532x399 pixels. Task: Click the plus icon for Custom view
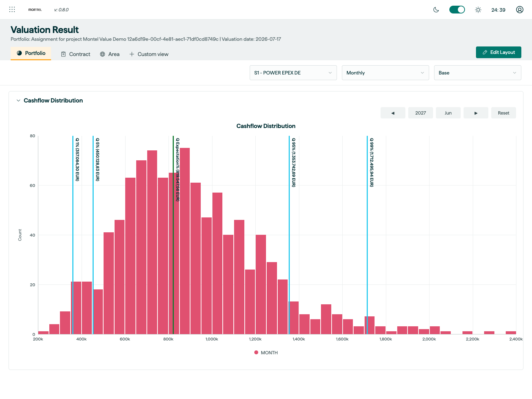132,54
